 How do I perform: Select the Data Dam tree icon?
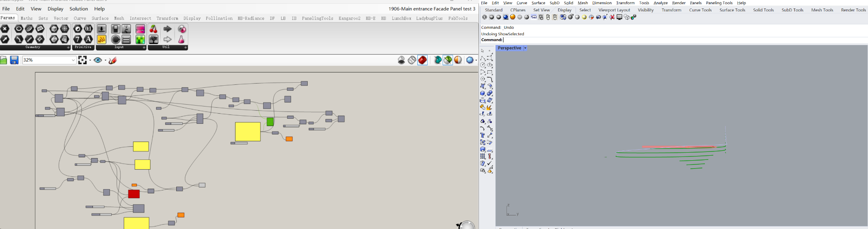[154, 39]
